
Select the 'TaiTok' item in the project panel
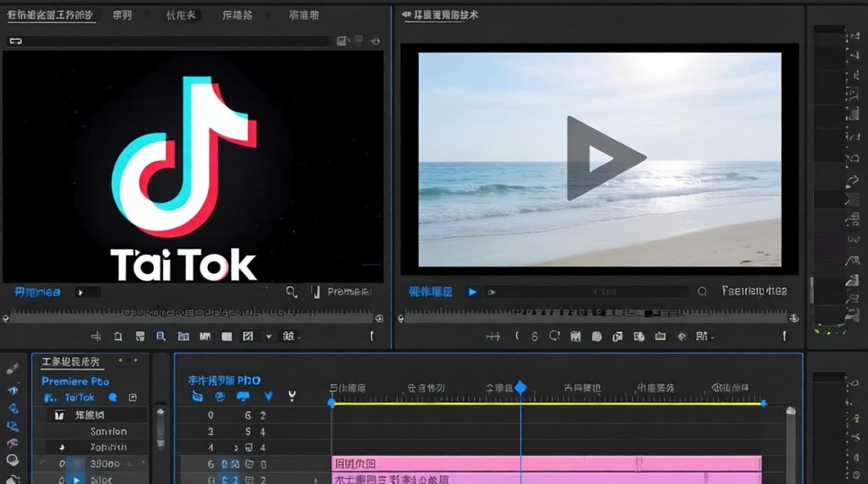point(79,398)
